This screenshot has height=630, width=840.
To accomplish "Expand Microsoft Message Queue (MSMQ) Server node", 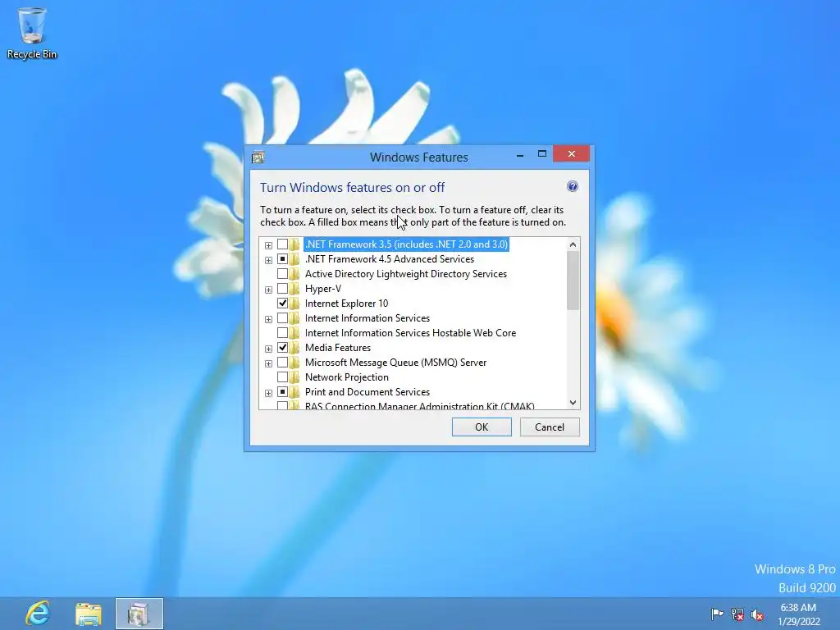I will click(268, 363).
